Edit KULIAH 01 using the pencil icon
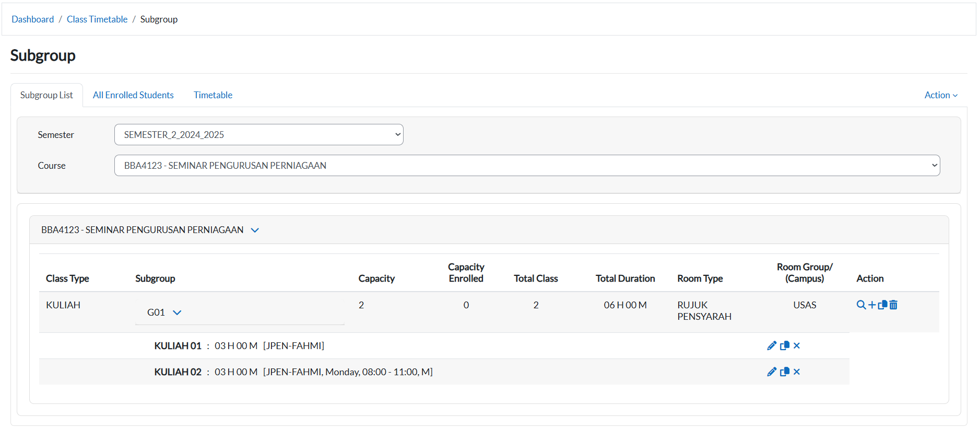 coord(772,345)
